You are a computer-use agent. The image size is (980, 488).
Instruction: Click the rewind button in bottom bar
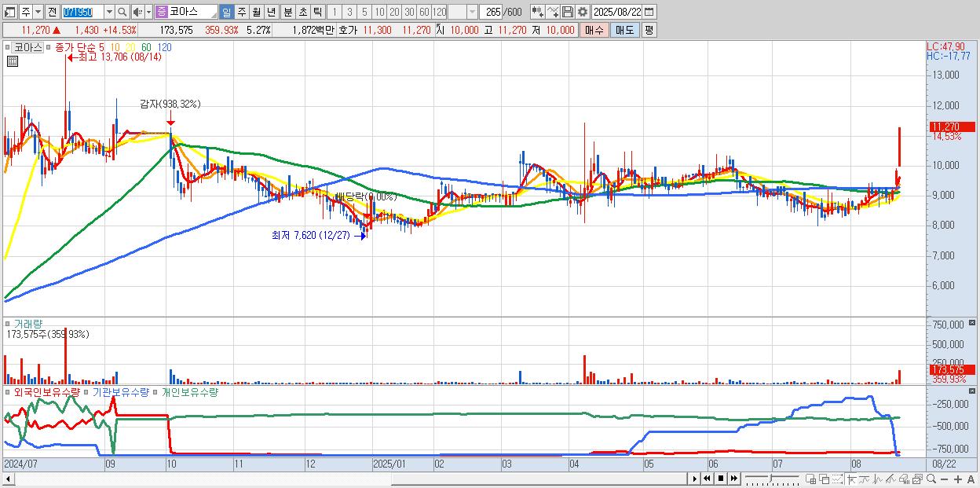click(x=707, y=479)
